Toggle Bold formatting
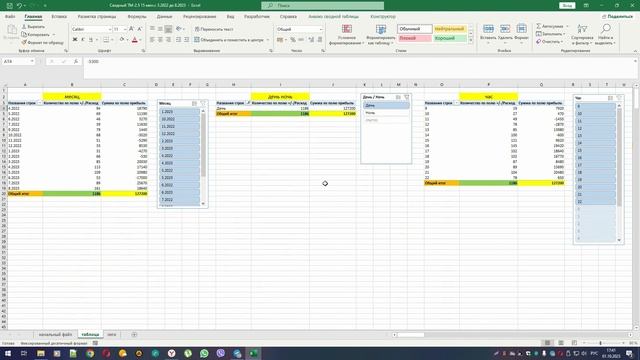Image resolution: width=640 pixels, height=360 pixels. click(x=75, y=40)
